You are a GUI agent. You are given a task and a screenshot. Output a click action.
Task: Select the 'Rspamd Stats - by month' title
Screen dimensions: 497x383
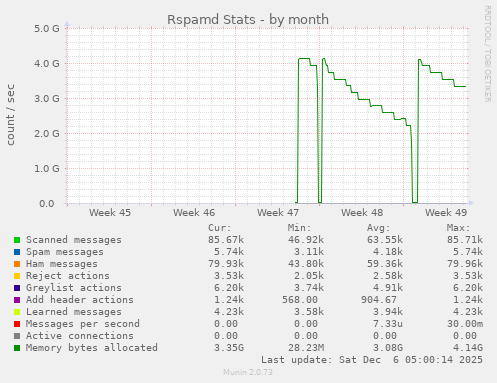248,20
